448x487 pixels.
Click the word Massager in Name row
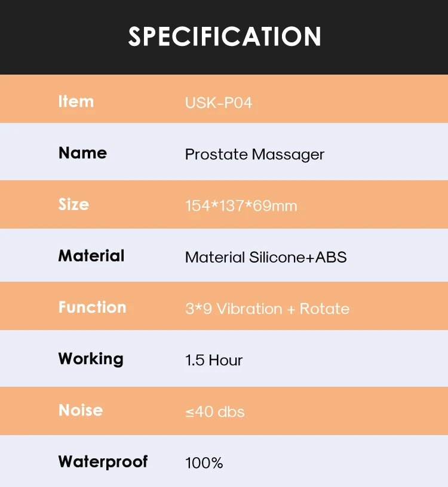point(288,154)
